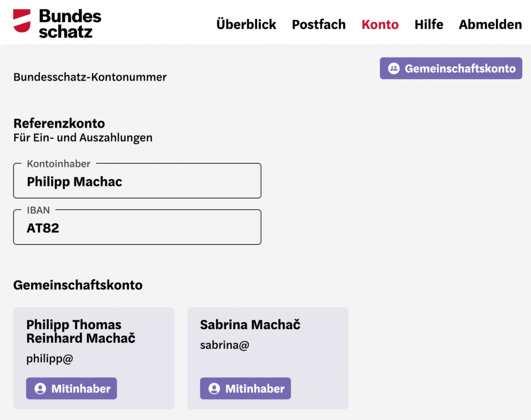Click the person icon in Sabrina's Mitinhaber badge

(214, 388)
